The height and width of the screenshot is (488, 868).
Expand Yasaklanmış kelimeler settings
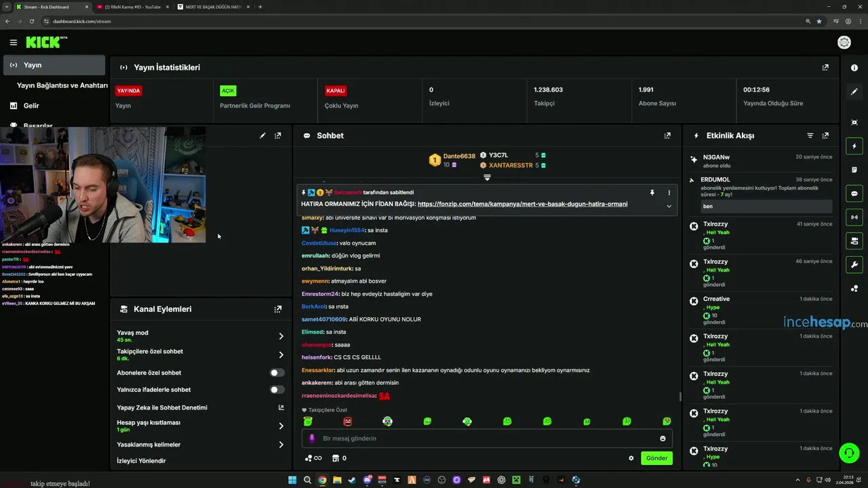[x=281, y=445]
